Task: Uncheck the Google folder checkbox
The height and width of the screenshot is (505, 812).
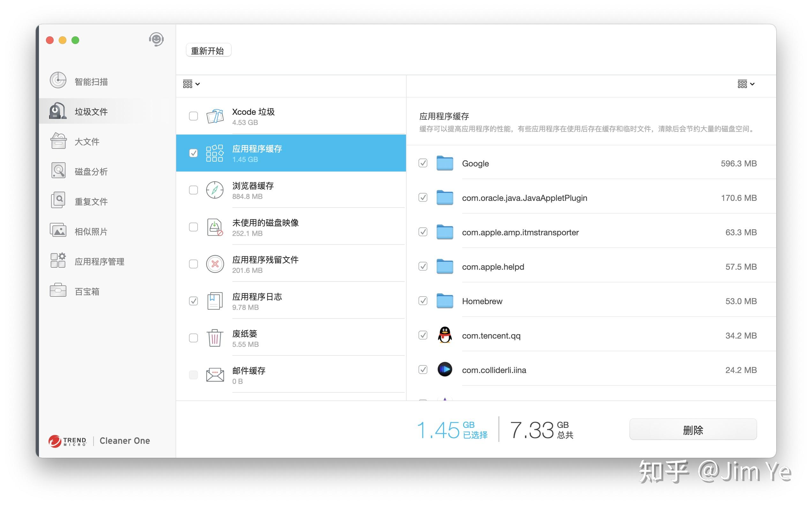Action: [423, 163]
